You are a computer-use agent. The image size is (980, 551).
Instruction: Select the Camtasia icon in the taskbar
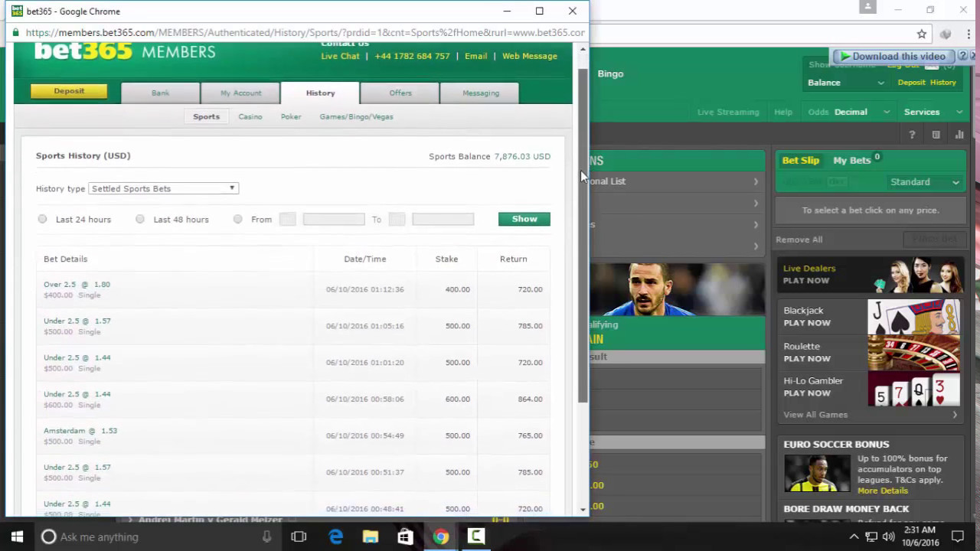point(475,536)
